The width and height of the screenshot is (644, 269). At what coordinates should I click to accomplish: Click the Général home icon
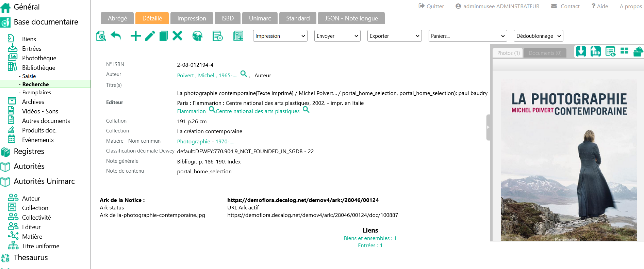tap(5, 7)
